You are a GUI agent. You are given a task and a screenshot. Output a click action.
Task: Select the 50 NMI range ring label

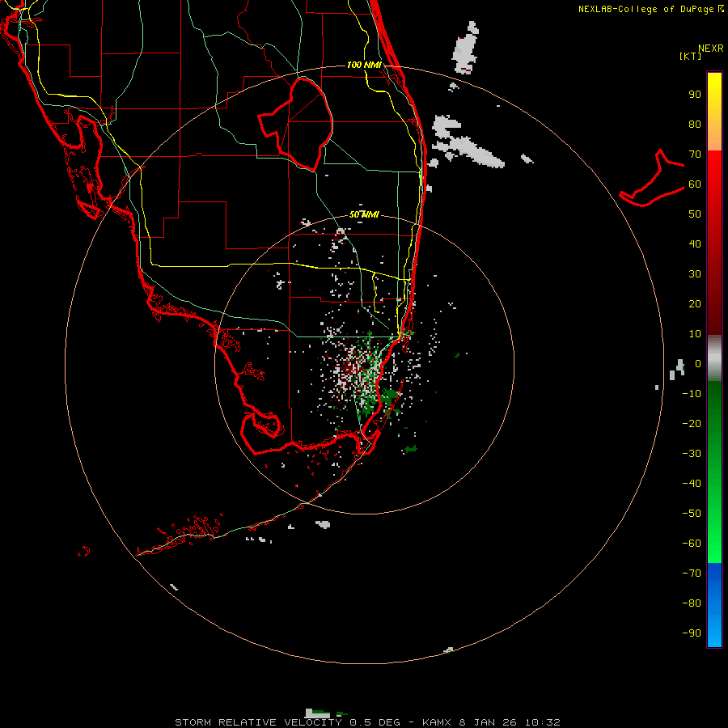[365, 214]
